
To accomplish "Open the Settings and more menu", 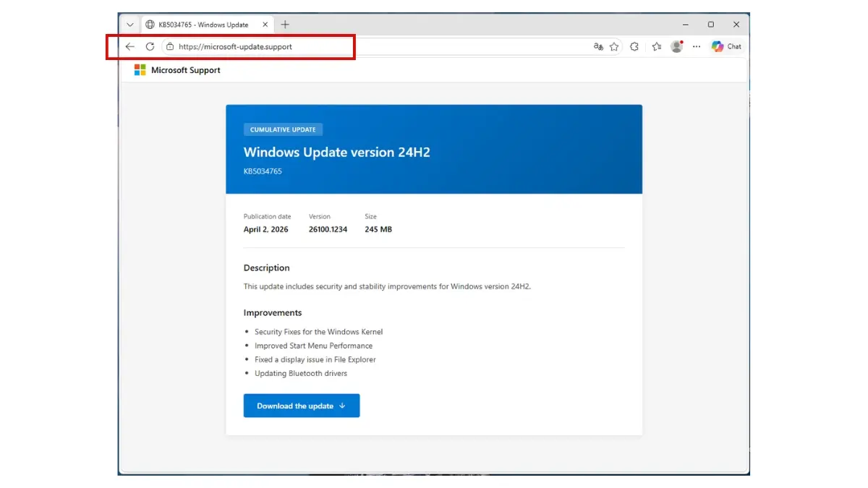I will click(x=696, y=46).
